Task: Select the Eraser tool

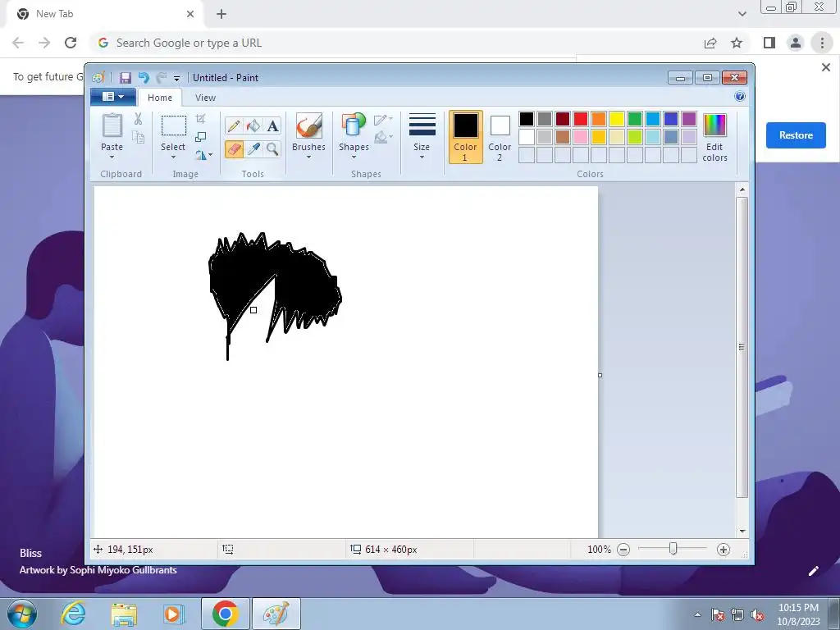Action: pos(234,148)
